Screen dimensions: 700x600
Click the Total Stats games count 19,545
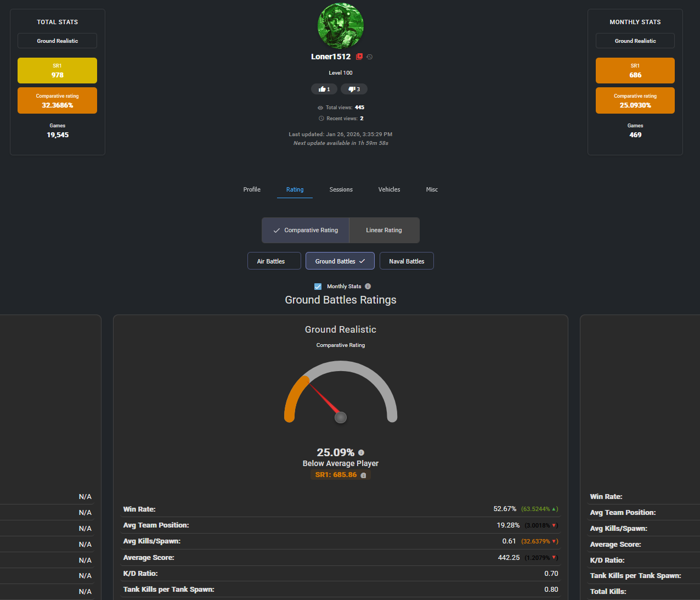[x=58, y=135]
